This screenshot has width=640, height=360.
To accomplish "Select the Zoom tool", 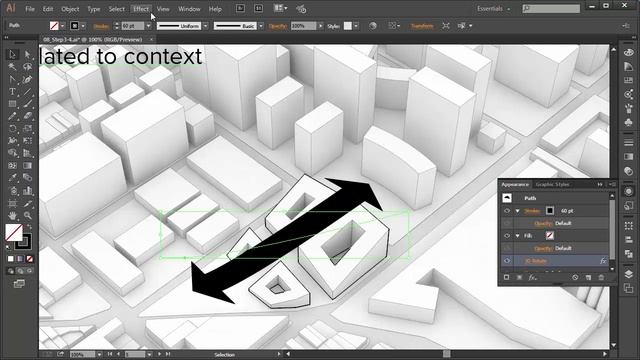I will (27, 215).
